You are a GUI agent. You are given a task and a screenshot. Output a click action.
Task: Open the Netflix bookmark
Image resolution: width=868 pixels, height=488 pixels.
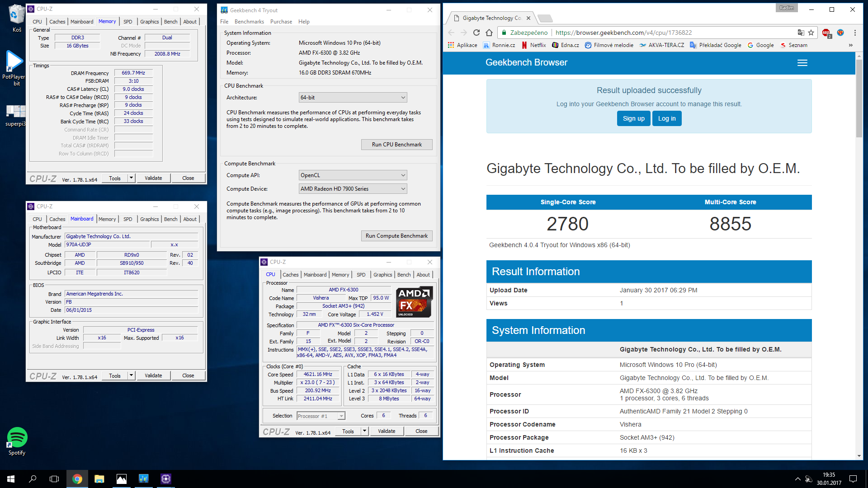[x=534, y=45]
